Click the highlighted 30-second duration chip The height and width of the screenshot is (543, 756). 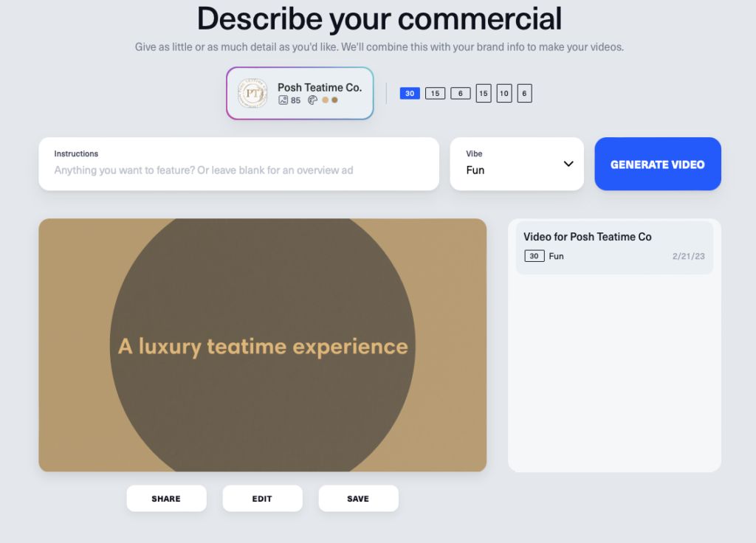pyautogui.click(x=409, y=93)
